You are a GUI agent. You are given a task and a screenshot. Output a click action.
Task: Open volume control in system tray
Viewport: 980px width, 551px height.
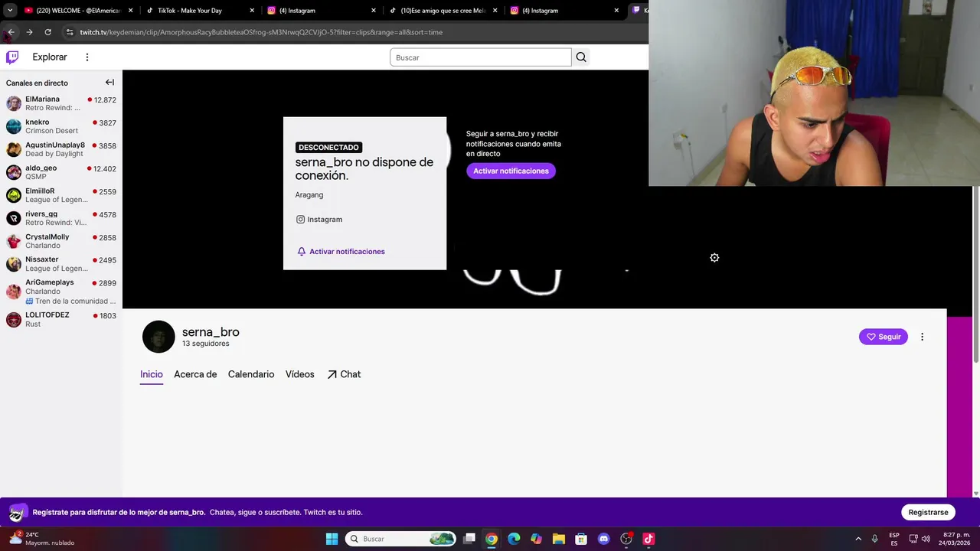tap(926, 539)
